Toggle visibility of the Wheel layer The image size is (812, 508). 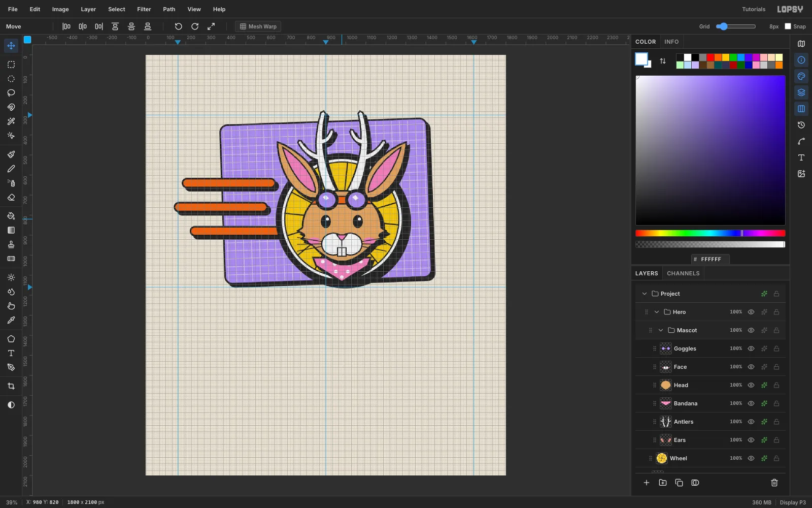(x=751, y=458)
